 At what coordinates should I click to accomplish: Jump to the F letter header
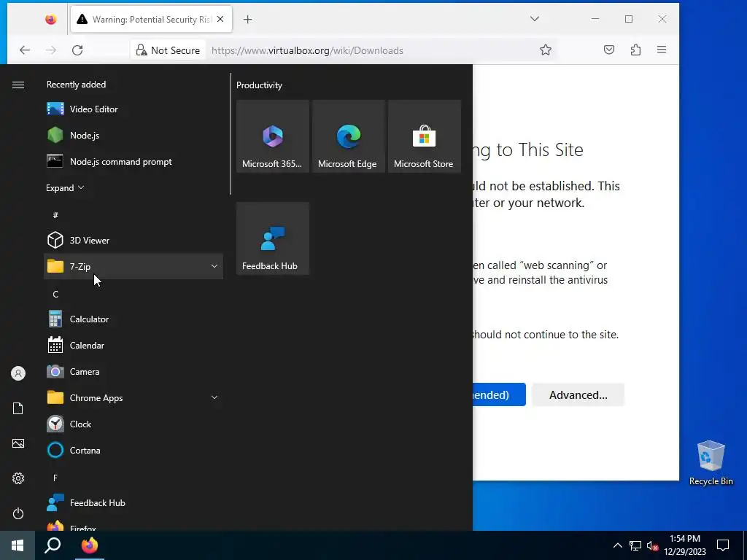pyautogui.click(x=55, y=478)
